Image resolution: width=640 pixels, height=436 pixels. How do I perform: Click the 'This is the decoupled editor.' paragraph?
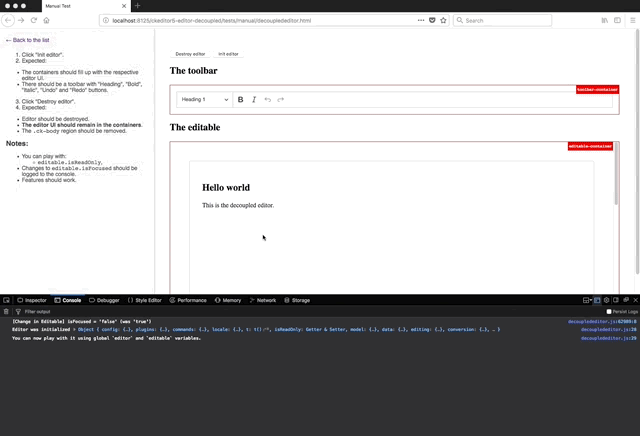pos(238,205)
